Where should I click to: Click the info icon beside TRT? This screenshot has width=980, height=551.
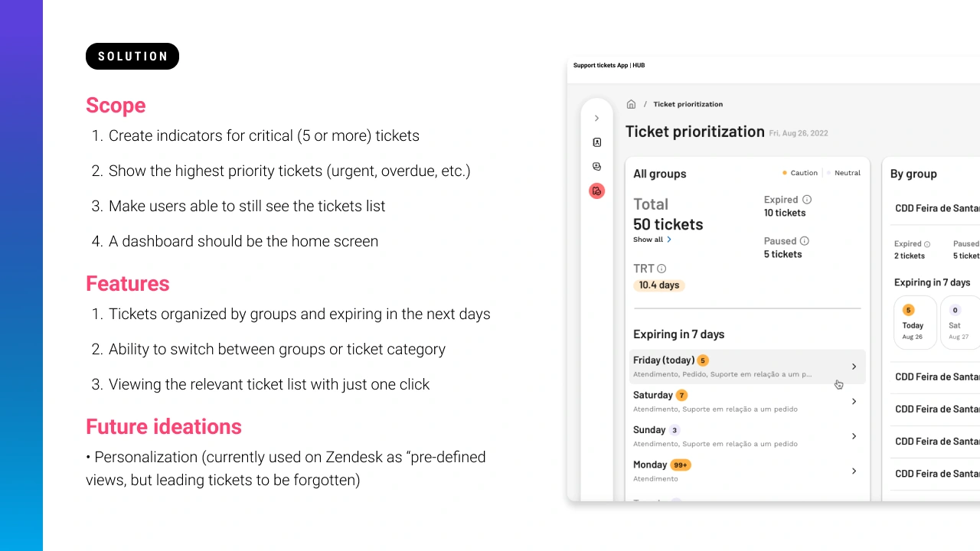click(661, 269)
